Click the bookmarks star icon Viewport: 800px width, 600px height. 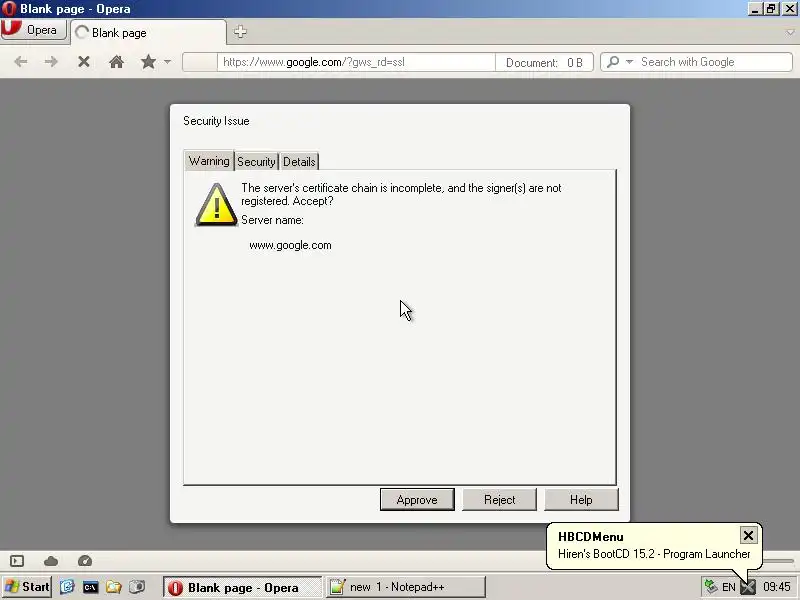pyautogui.click(x=148, y=62)
